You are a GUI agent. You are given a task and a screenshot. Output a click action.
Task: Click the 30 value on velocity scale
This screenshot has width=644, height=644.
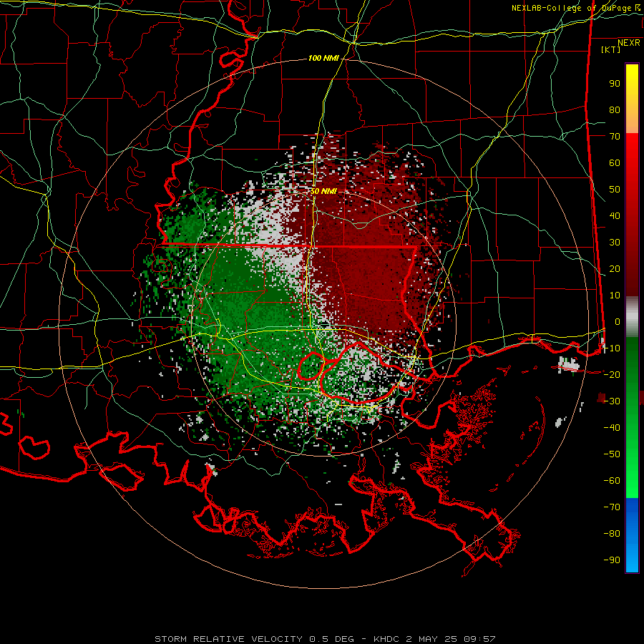615,243
